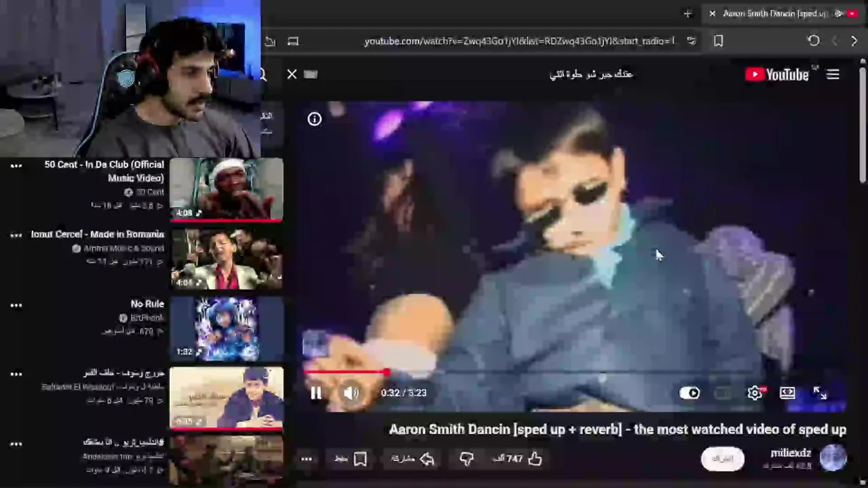Open Ionut Cercel - Made in Romania title
Screen dimensions: 868x488
tap(98, 235)
